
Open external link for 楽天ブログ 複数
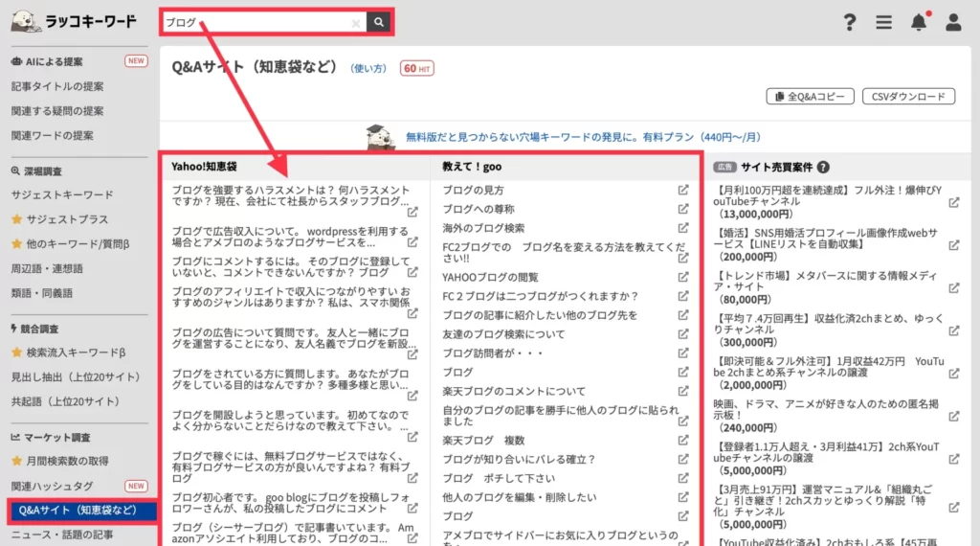pyautogui.click(x=683, y=441)
